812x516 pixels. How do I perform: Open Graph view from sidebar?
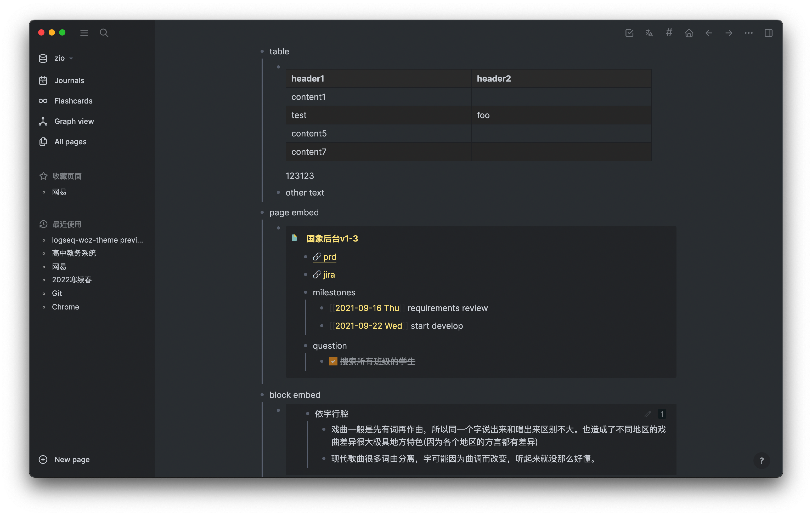click(x=74, y=121)
